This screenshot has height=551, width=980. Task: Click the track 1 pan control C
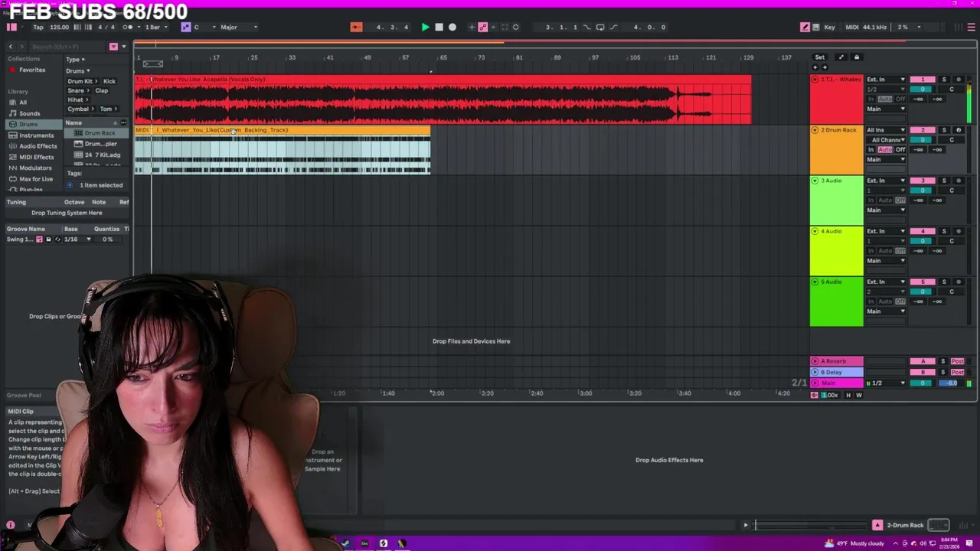952,90
